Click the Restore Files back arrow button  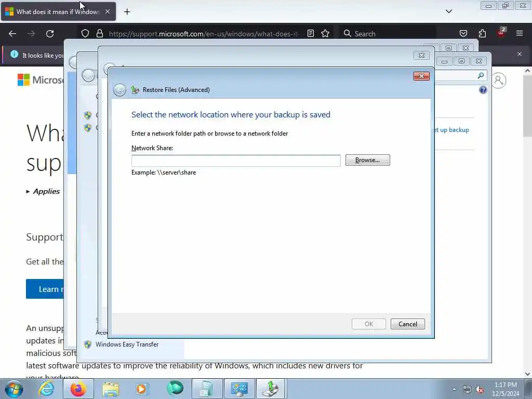(119, 90)
